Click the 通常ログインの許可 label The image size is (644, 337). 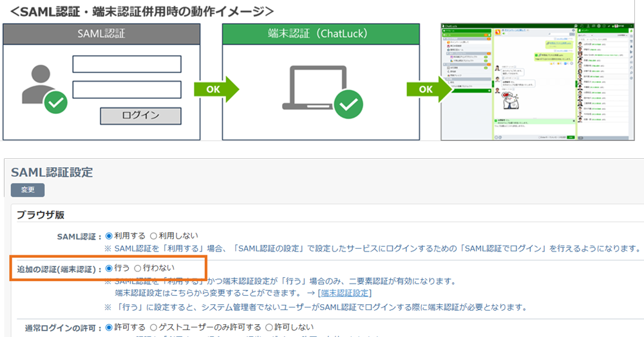[x=63, y=329]
